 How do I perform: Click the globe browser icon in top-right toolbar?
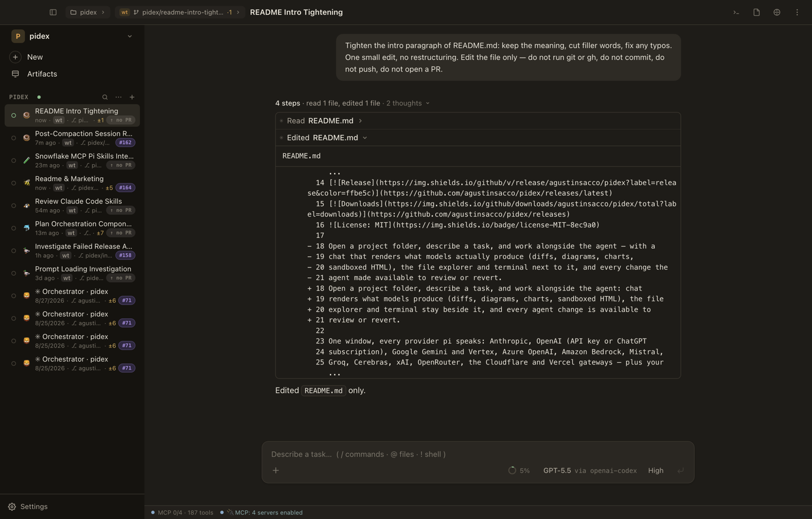pos(776,12)
